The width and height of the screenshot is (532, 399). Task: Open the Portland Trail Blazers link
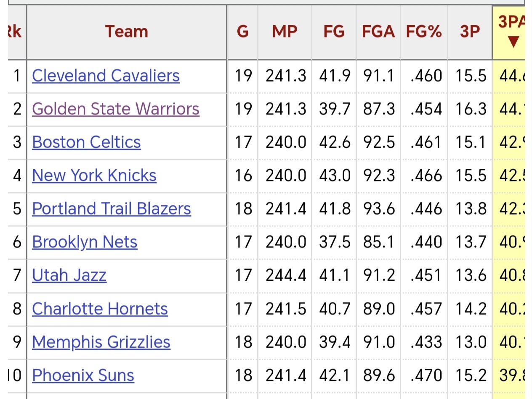click(x=112, y=209)
